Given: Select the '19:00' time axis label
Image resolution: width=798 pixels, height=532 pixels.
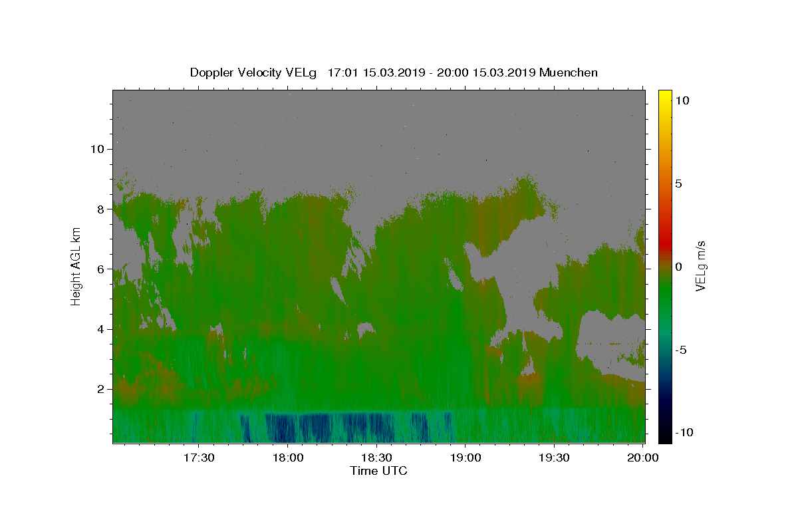Looking at the screenshot, I should (x=466, y=458).
